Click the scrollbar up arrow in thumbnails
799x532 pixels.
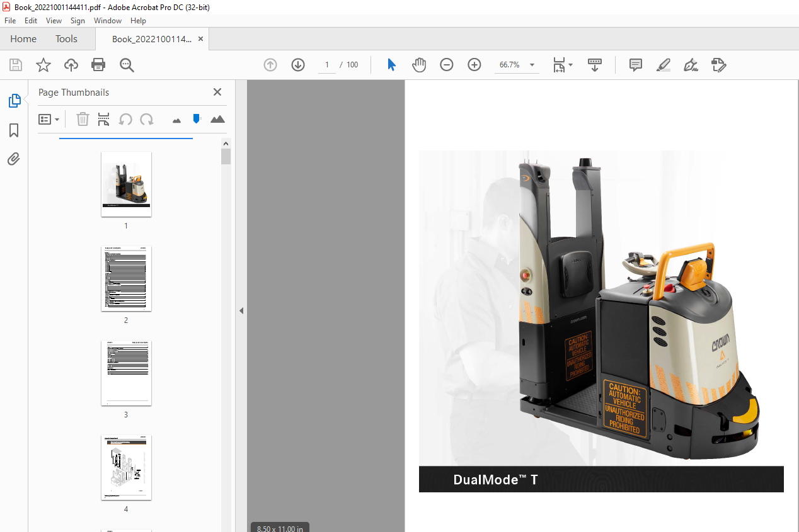coord(226,143)
